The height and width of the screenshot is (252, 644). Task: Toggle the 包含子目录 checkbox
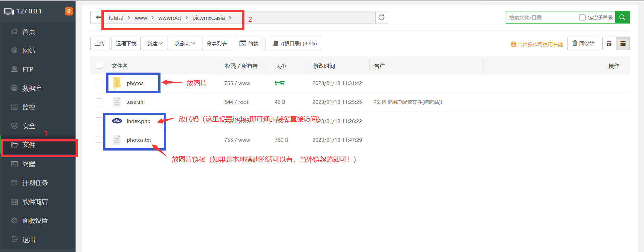click(x=582, y=17)
